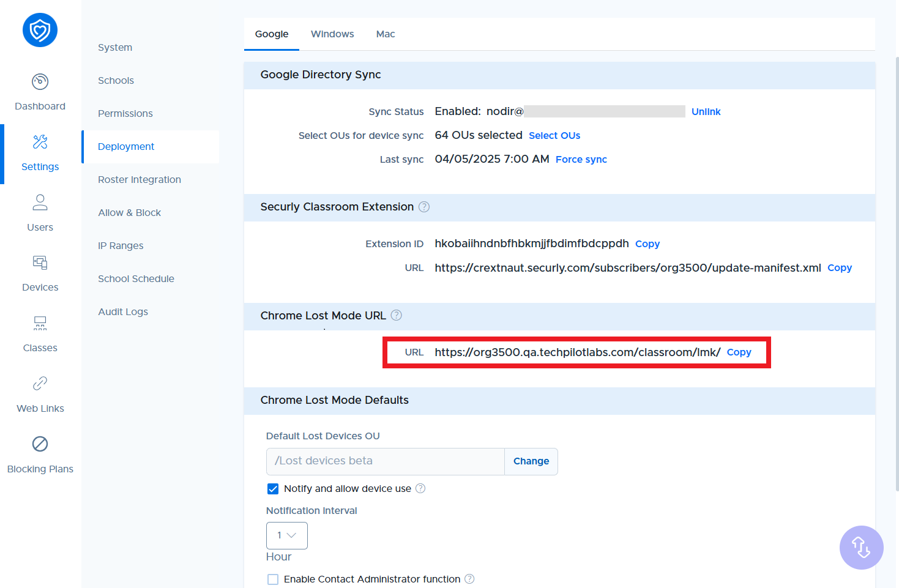The height and width of the screenshot is (588, 899).
Task: Open the Web Links chain icon
Action: click(40, 383)
